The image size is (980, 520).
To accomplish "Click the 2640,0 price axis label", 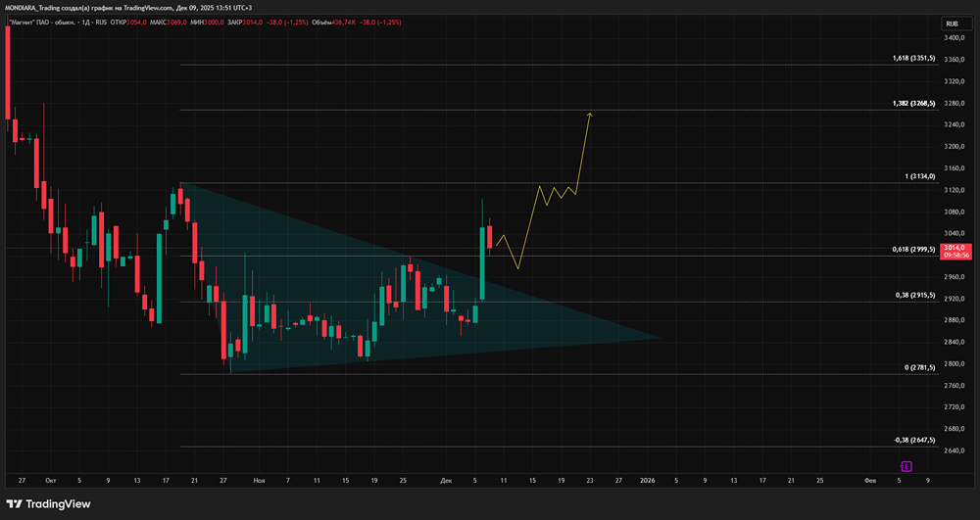I will [955, 450].
